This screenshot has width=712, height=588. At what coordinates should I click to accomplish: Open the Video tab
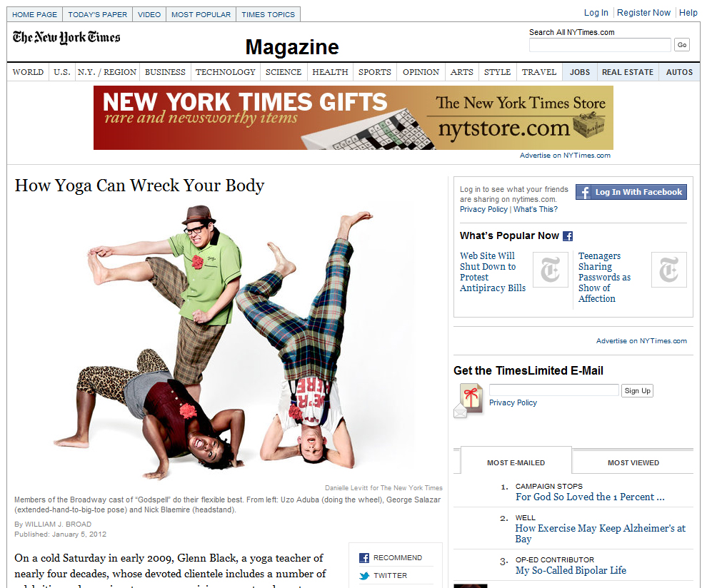(149, 14)
